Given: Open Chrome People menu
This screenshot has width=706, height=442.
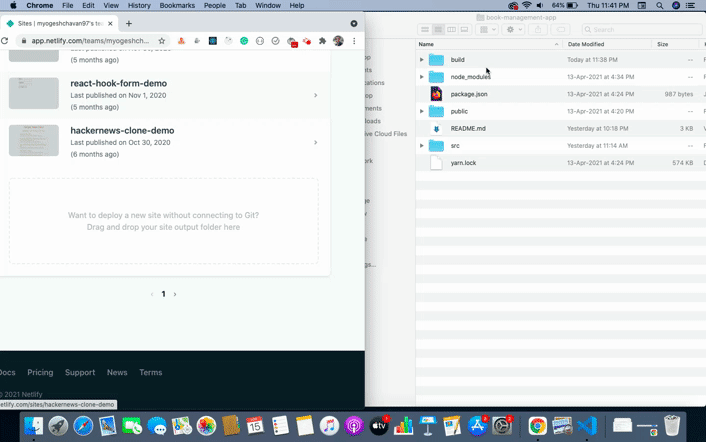Looking at the screenshot, I should [215, 5].
